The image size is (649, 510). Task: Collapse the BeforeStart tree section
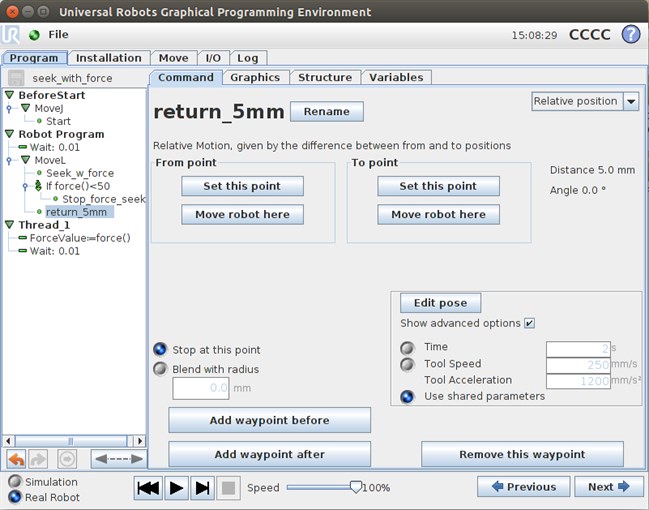click(x=10, y=95)
